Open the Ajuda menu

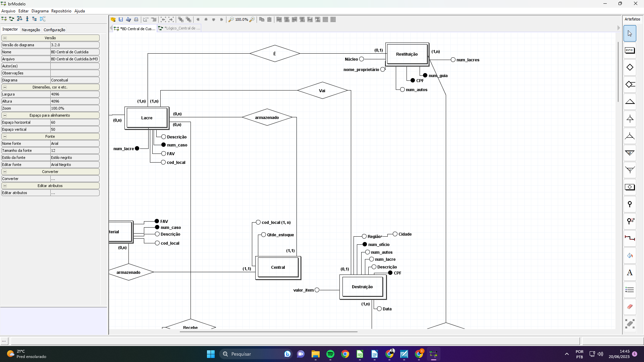click(79, 11)
